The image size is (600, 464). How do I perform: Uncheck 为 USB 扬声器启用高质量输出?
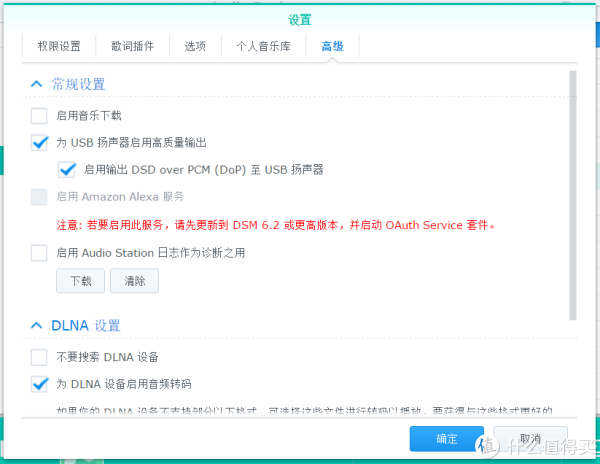[39, 143]
